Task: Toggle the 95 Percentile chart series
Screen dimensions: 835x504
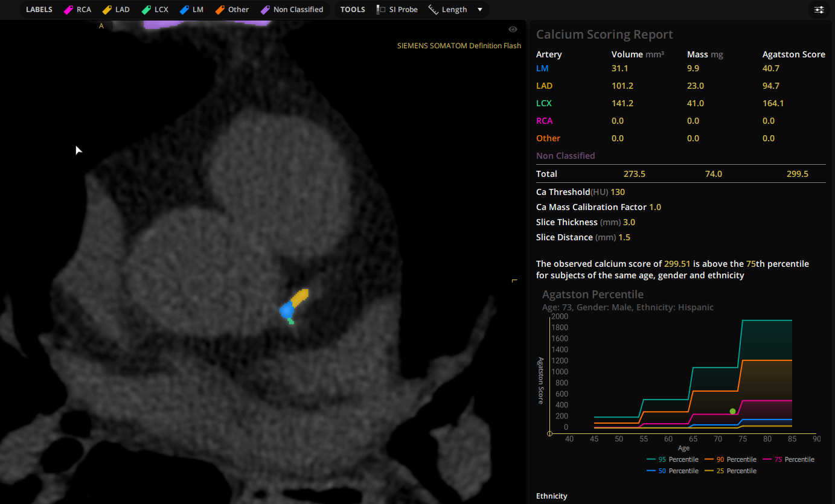Action: point(672,459)
